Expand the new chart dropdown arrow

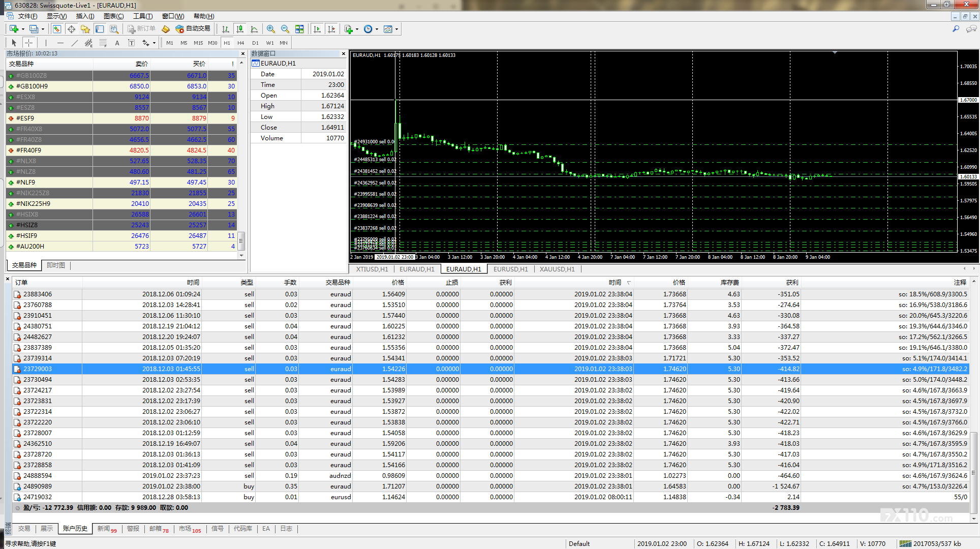pos(23,29)
